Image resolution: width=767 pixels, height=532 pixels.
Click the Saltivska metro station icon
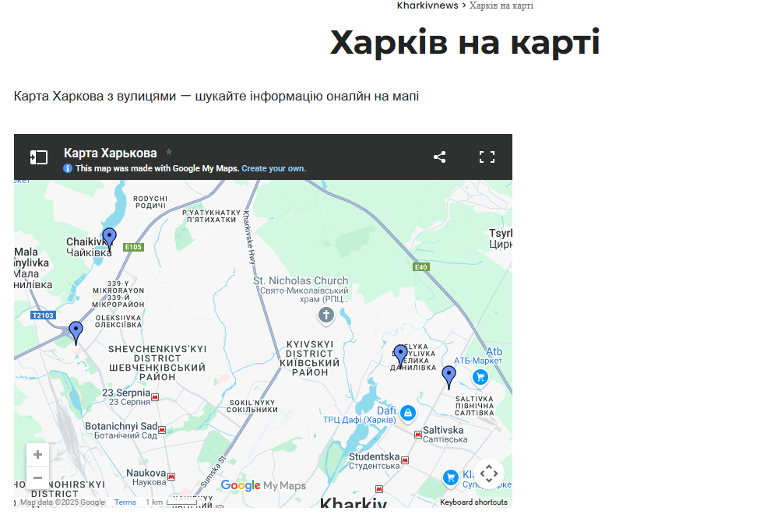(x=417, y=435)
